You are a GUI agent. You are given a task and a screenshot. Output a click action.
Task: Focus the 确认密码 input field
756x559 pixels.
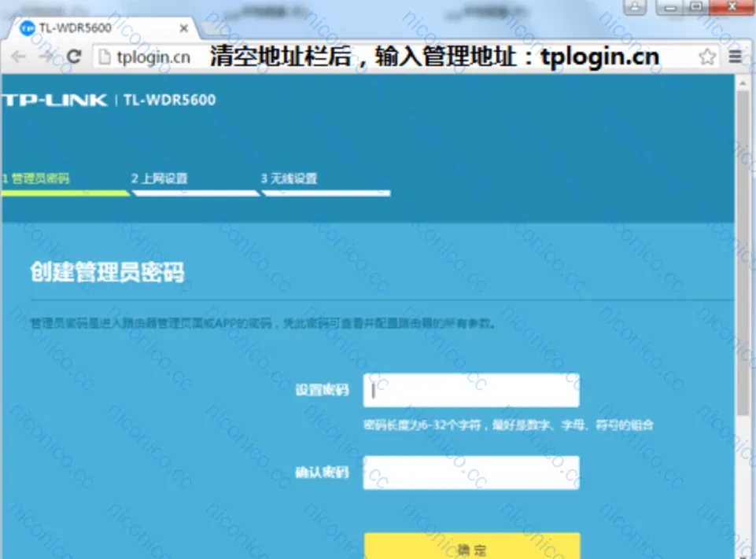471,473
